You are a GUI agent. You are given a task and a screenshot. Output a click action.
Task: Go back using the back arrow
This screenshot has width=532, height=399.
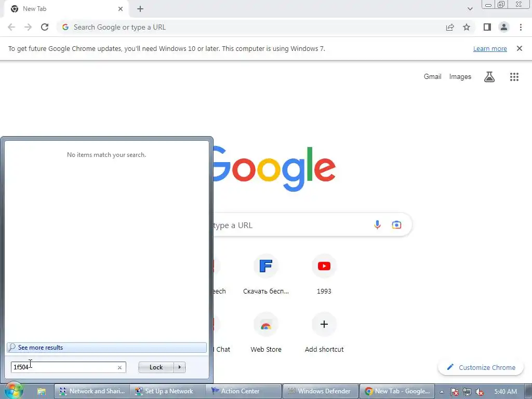[x=11, y=27]
